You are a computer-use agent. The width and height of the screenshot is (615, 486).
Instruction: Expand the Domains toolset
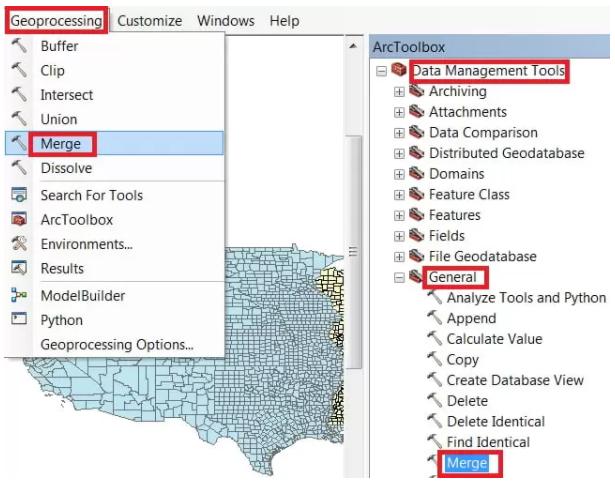pos(399,174)
